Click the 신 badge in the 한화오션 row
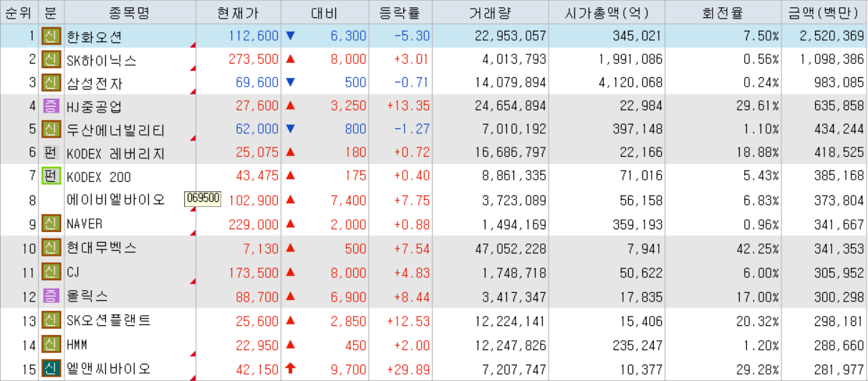Image resolution: width=868 pixels, height=381 pixels. pyautogui.click(x=50, y=36)
